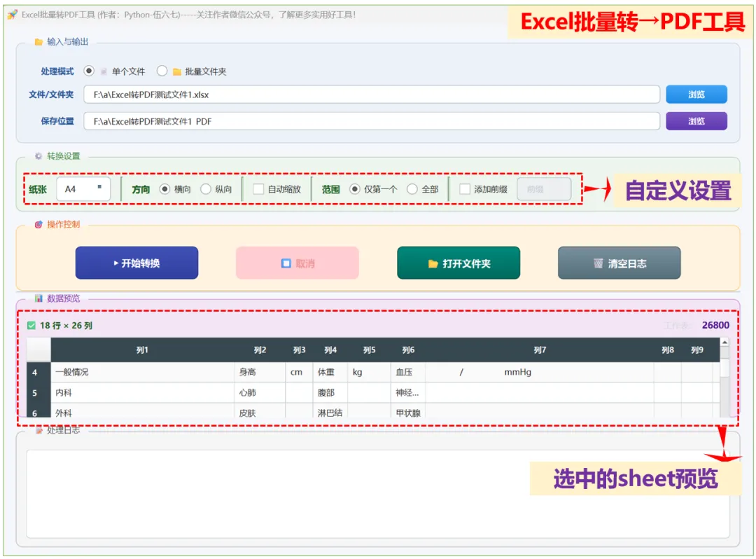Click the 列7 column header
The height and width of the screenshot is (559, 756).
540,350
